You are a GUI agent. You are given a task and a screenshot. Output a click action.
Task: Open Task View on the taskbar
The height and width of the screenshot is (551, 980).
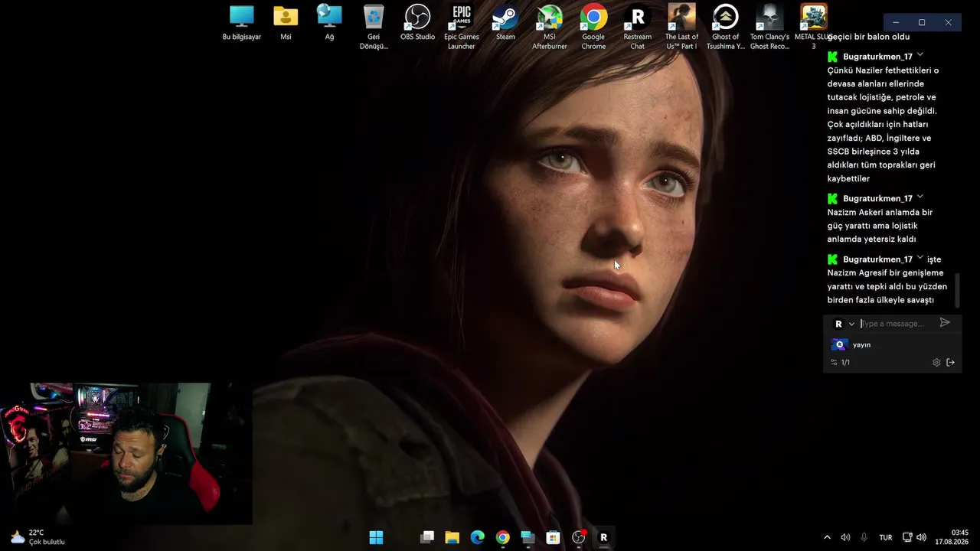click(x=427, y=537)
